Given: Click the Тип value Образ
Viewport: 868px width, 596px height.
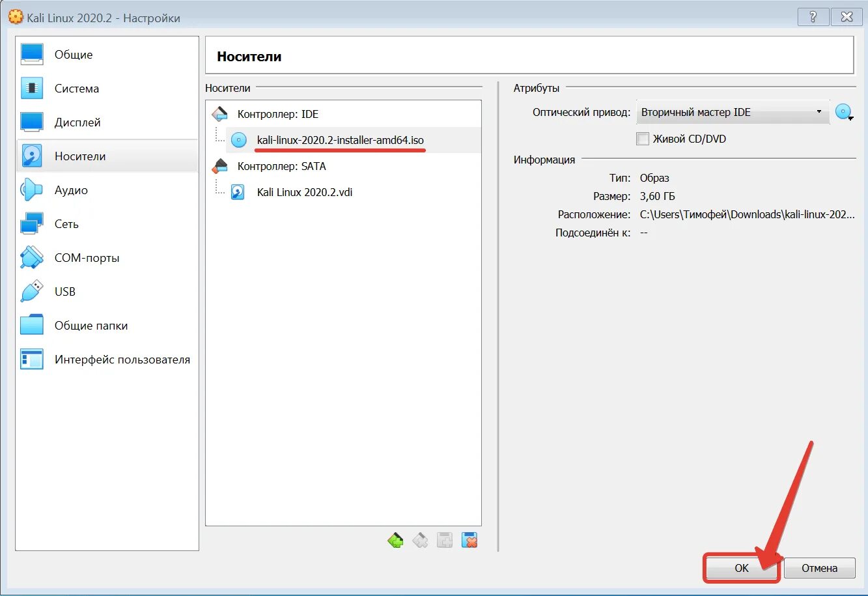Looking at the screenshot, I should click(x=654, y=178).
